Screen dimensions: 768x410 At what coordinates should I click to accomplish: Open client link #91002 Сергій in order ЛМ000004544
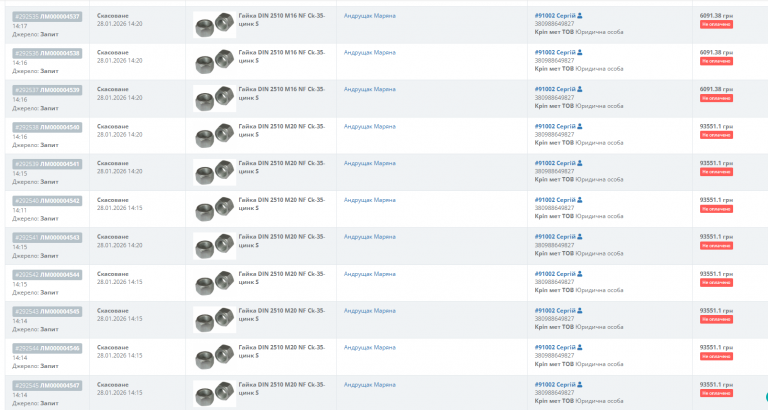555,274
